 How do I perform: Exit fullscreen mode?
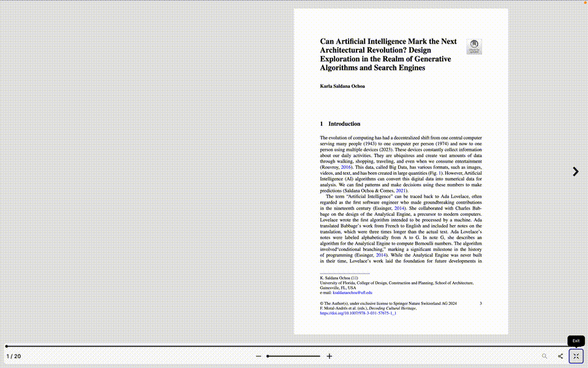(576, 356)
